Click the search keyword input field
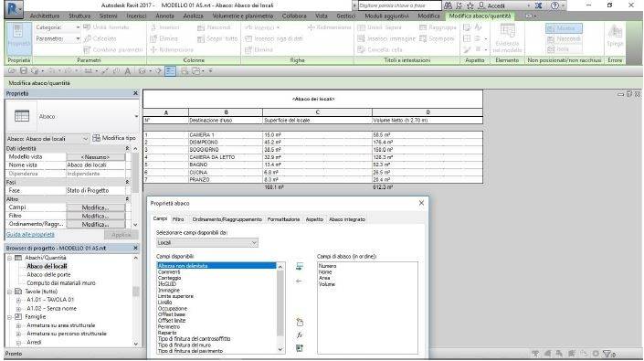 pos(399,5)
